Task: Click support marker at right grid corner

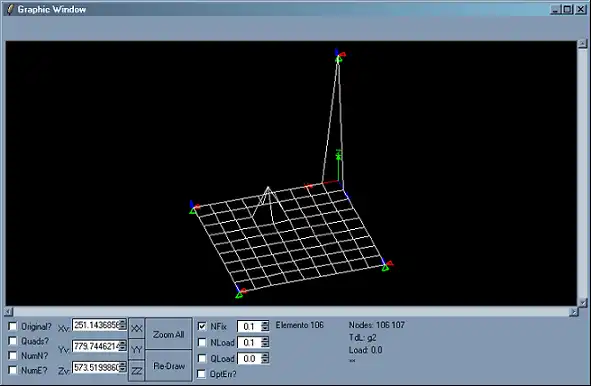Action: coord(385,268)
